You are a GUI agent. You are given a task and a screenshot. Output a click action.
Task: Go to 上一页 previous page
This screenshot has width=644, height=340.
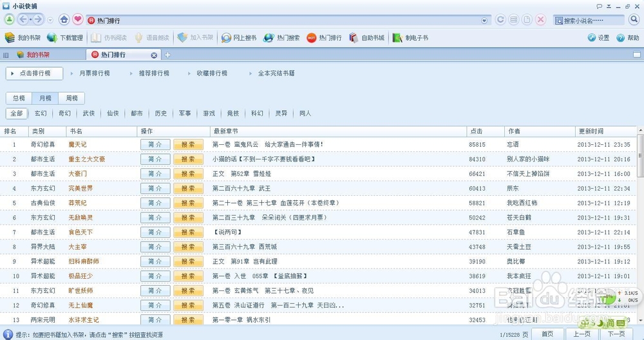point(582,334)
